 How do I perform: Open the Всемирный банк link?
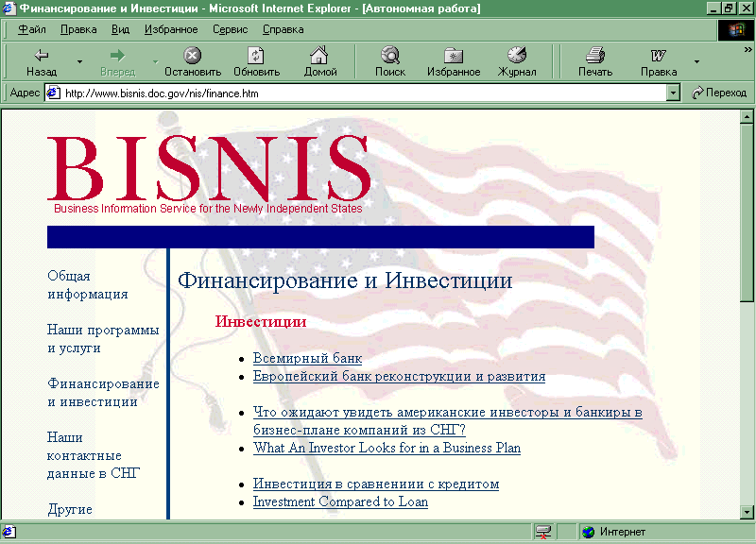click(307, 359)
